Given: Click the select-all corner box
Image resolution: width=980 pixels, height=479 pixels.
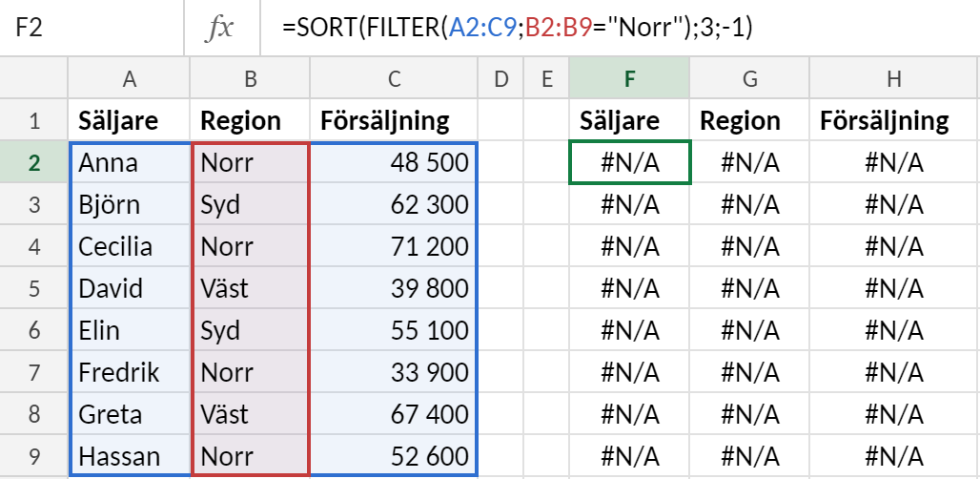Looking at the screenshot, I should pos(33,78).
